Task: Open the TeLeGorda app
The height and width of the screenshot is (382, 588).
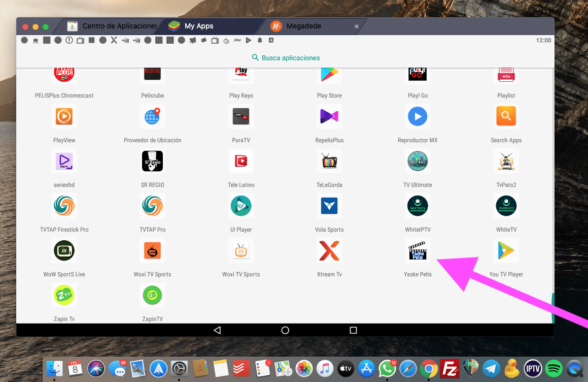Action: coord(329,162)
